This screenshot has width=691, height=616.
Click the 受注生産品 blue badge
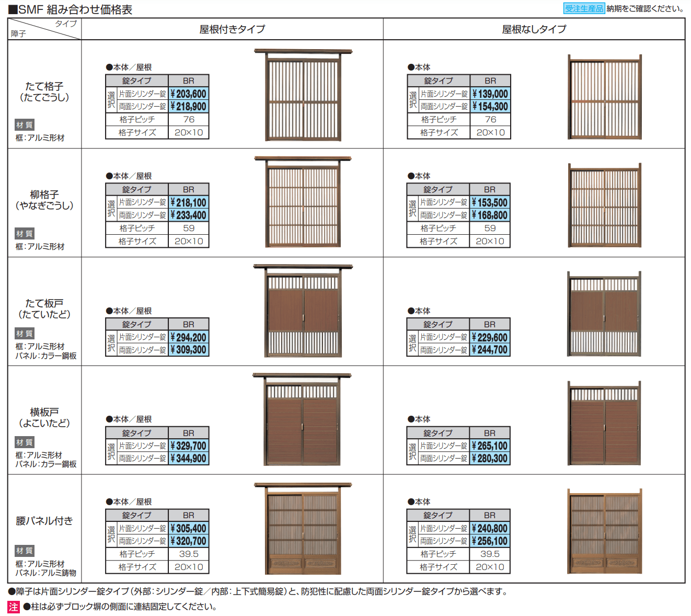tap(583, 8)
